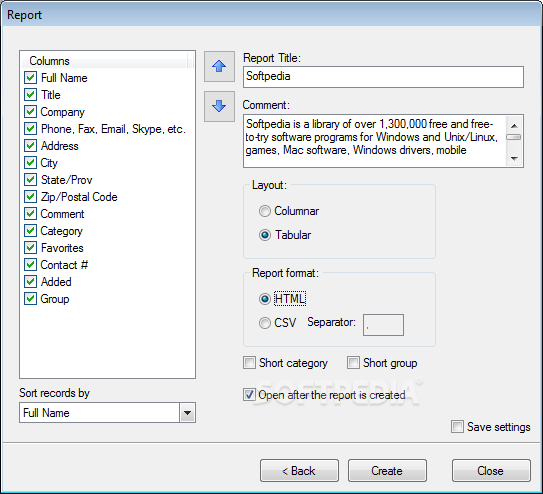Toggle the Company column checkbox
The height and width of the screenshot is (494, 543).
(30, 111)
